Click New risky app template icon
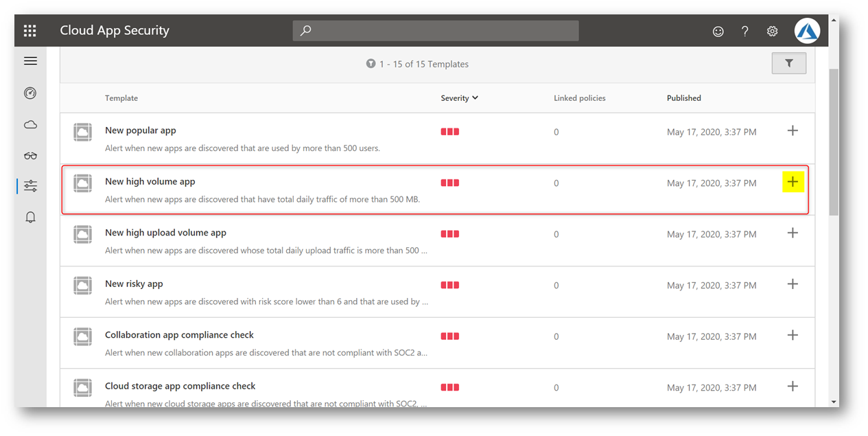This screenshot has width=868, height=436. pyautogui.click(x=83, y=286)
